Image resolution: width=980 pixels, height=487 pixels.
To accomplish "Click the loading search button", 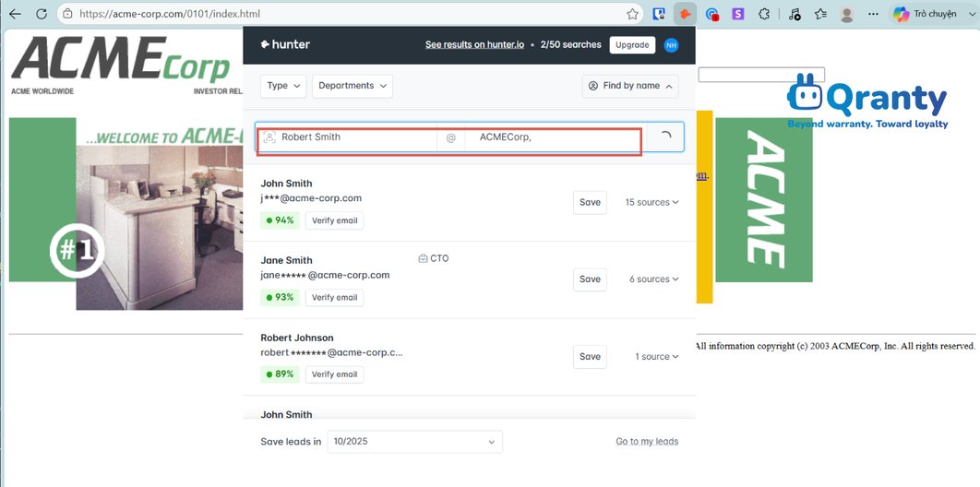I will pyautogui.click(x=665, y=137).
